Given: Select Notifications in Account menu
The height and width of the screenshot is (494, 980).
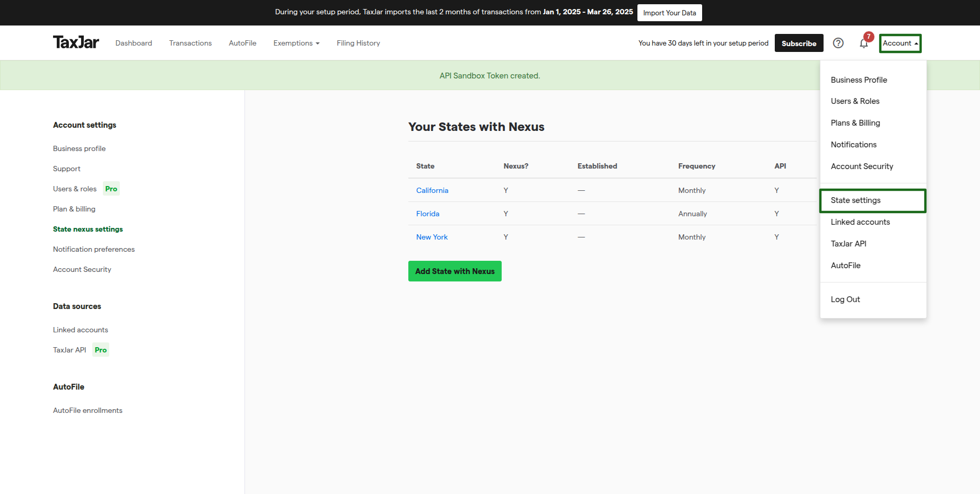Looking at the screenshot, I should 853,145.
